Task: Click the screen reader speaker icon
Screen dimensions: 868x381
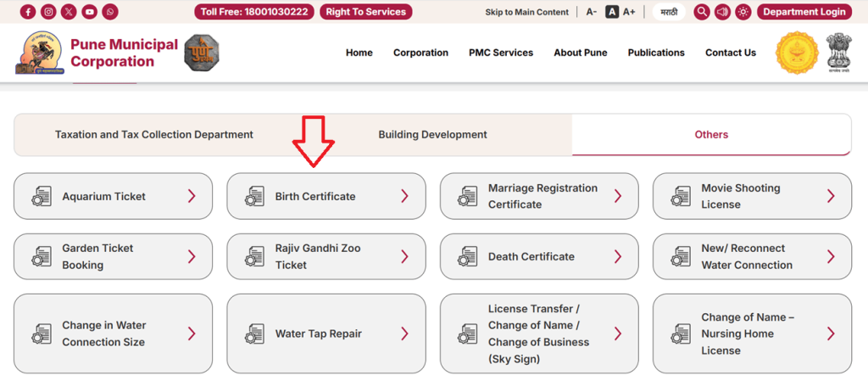Action: 722,12
